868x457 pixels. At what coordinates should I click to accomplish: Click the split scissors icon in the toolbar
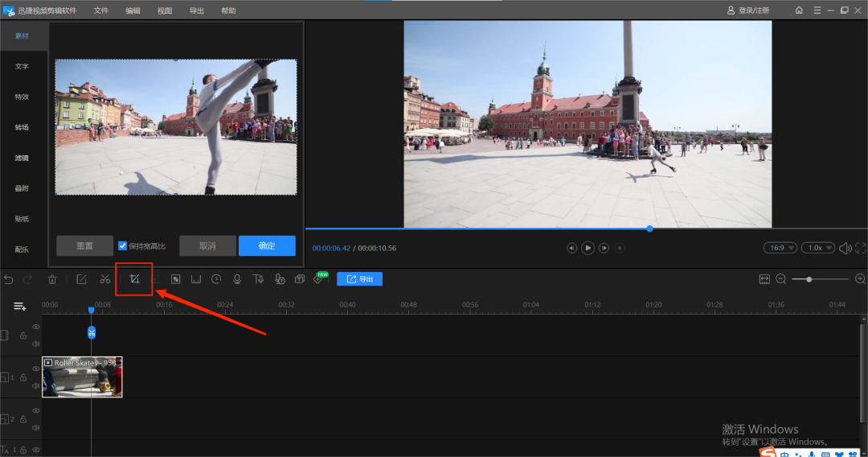click(x=105, y=279)
